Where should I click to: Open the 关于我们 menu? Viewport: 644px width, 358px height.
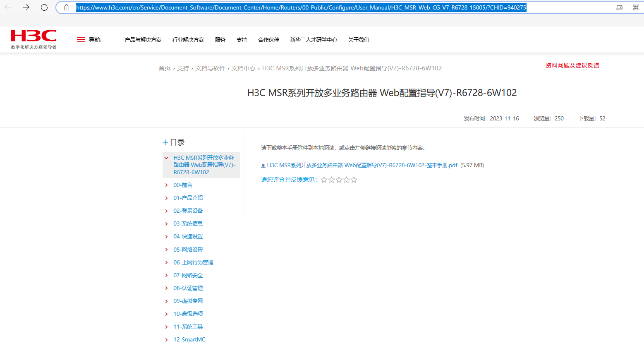359,40
